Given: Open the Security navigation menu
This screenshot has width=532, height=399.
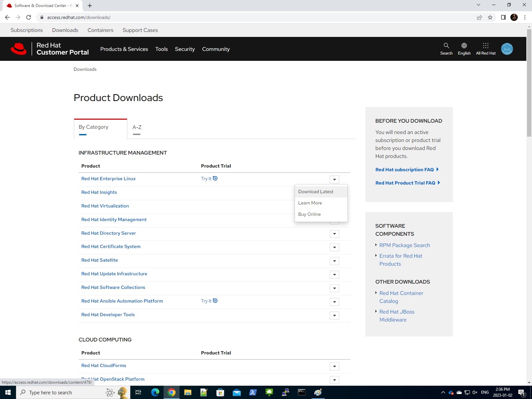Looking at the screenshot, I should 185,49.
